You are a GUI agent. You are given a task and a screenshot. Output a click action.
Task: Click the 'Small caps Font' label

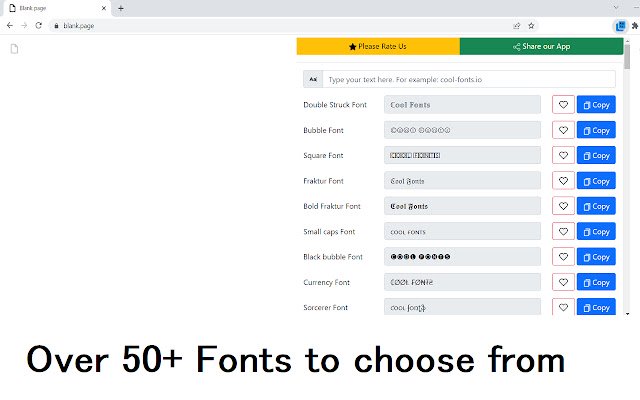[x=329, y=232]
